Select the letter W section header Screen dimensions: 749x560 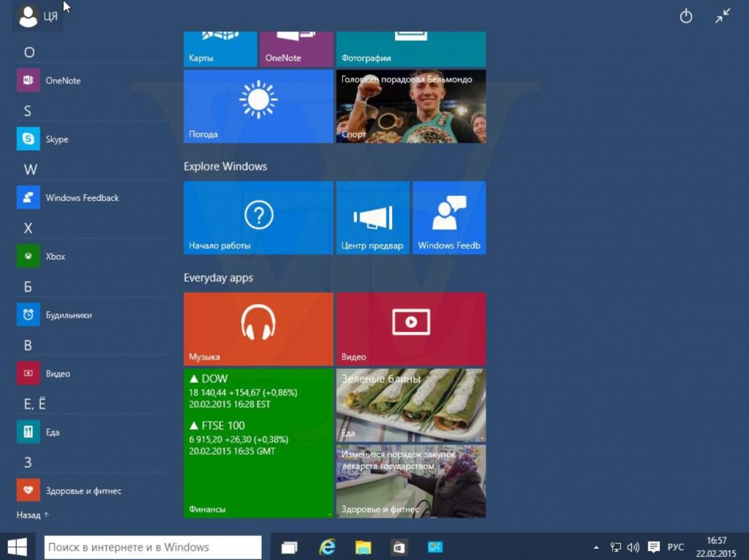[x=30, y=170]
